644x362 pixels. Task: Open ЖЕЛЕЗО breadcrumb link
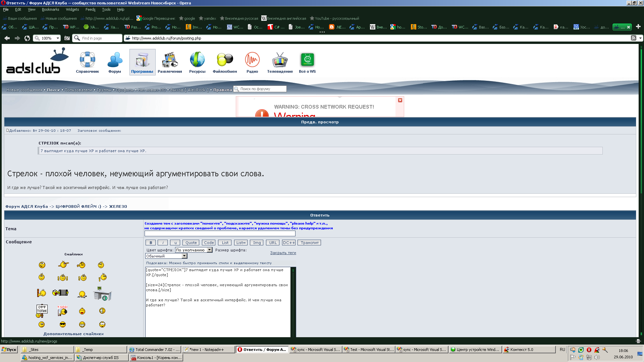[118, 206]
